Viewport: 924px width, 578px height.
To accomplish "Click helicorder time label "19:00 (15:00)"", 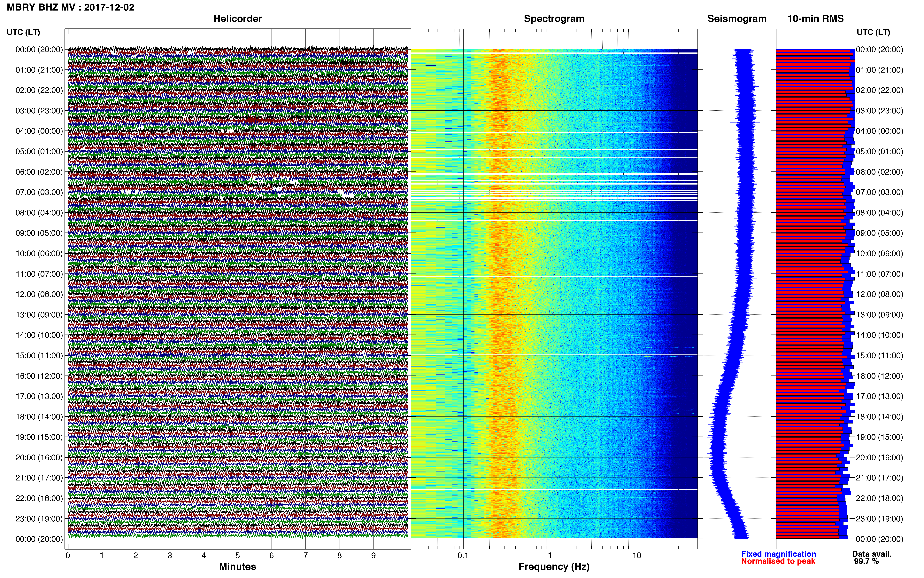I will [39, 437].
